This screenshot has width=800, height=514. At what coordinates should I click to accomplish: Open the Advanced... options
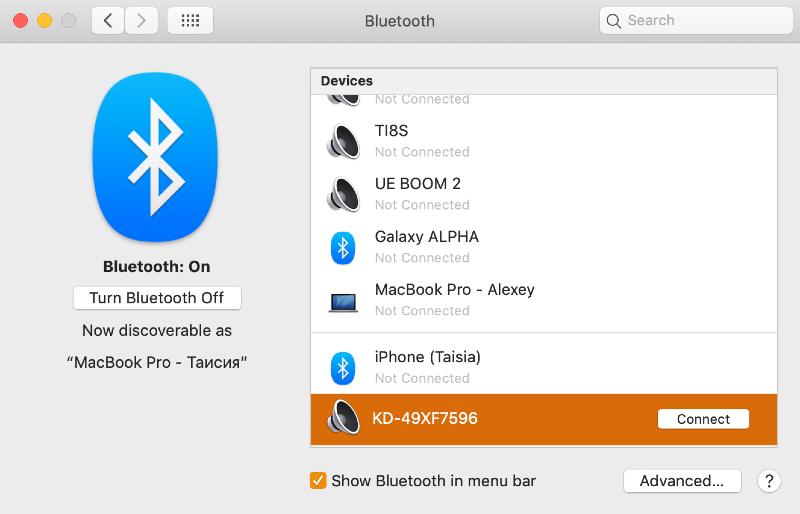tap(682, 481)
